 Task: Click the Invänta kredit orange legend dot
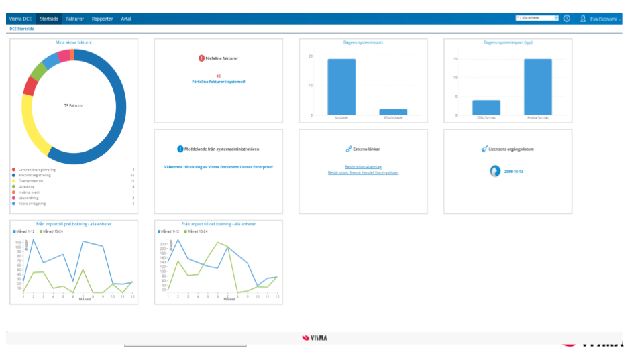click(x=13, y=192)
